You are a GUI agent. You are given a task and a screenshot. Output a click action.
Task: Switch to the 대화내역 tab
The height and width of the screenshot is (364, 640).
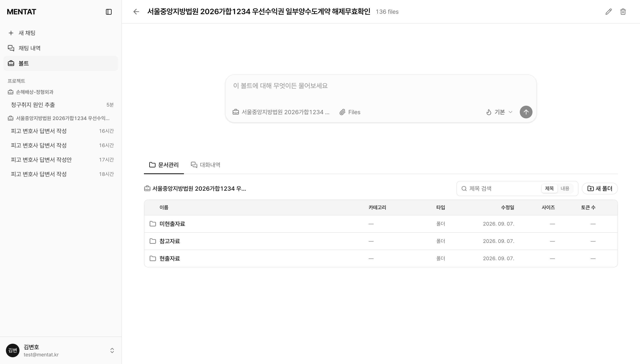pyautogui.click(x=206, y=165)
